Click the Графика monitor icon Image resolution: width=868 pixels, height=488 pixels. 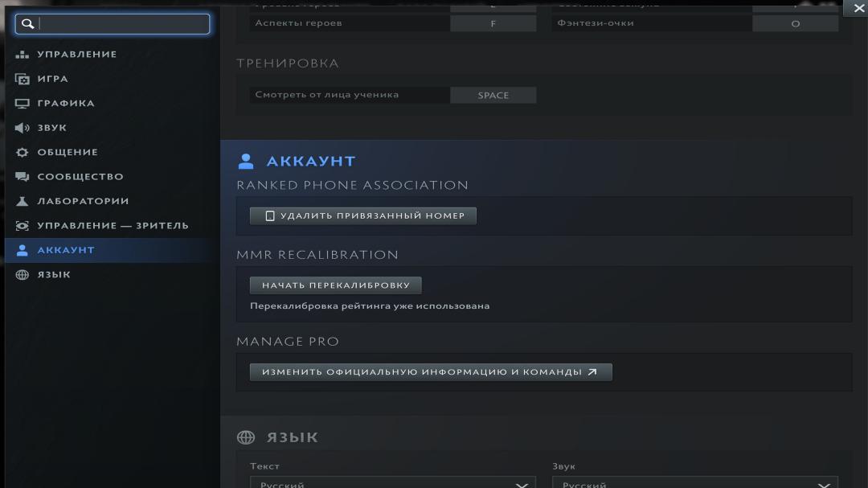click(x=23, y=103)
